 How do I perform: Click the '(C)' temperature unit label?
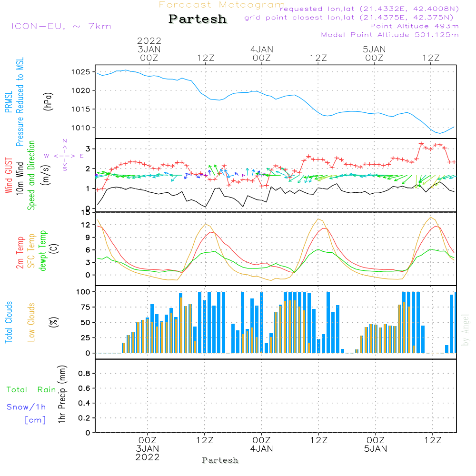(54, 248)
